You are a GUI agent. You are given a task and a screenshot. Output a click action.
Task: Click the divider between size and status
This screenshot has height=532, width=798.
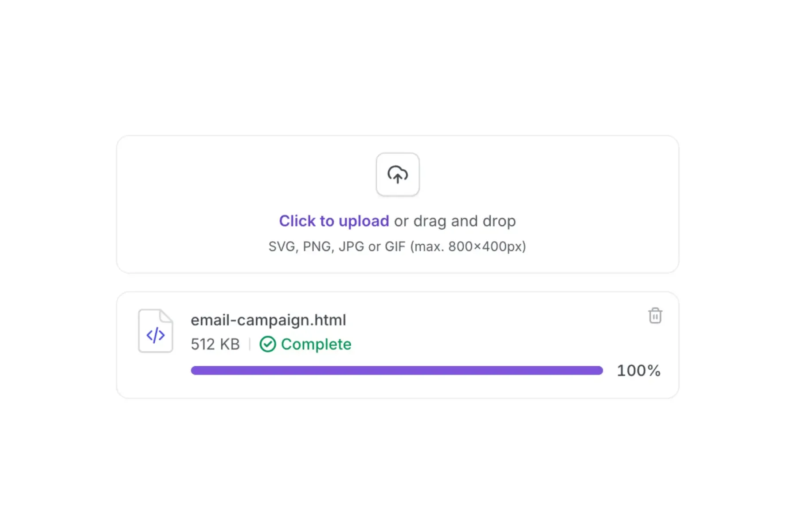(x=249, y=344)
